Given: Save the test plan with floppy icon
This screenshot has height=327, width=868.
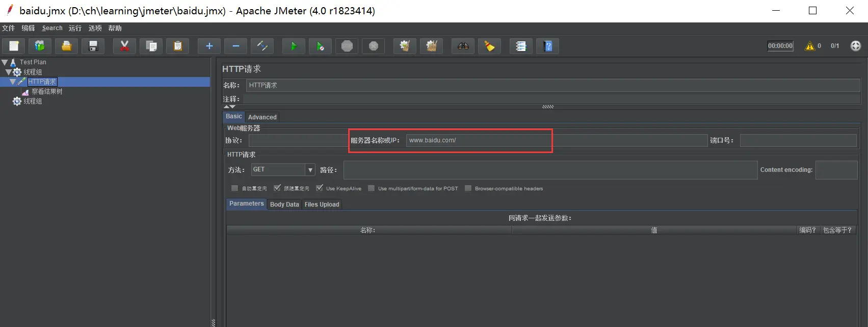Looking at the screenshot, I should pos(93,46).
